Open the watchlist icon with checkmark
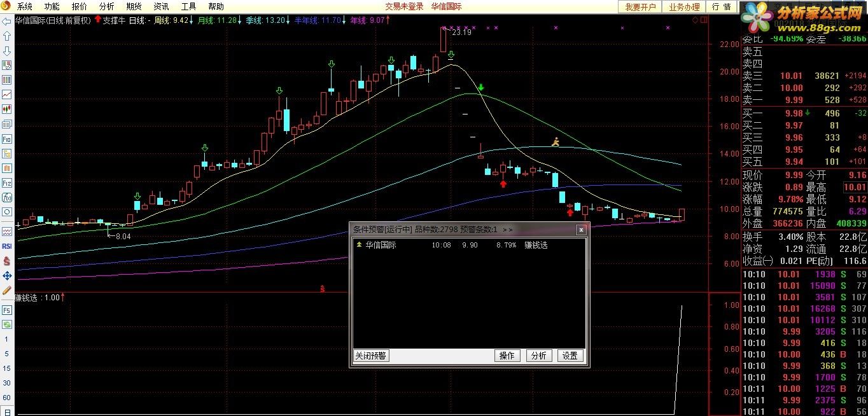 click(x=7, y=65)
